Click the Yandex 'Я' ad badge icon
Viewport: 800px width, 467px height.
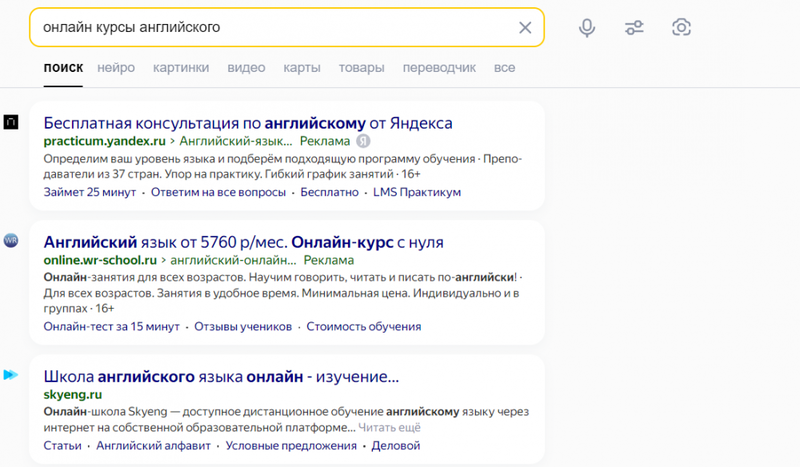[x=363, y=141]
